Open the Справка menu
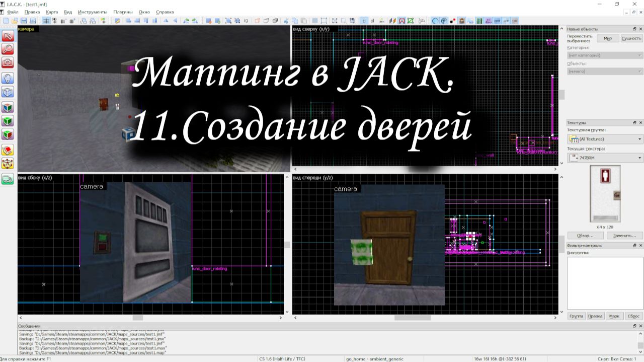Viewport: 644px width, 362px height. point(165,12)
